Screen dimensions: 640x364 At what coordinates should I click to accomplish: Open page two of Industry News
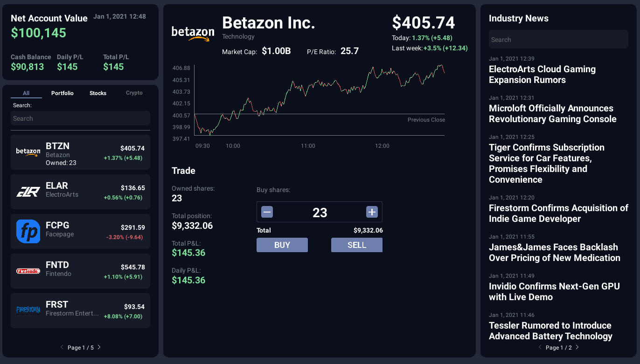577,347
